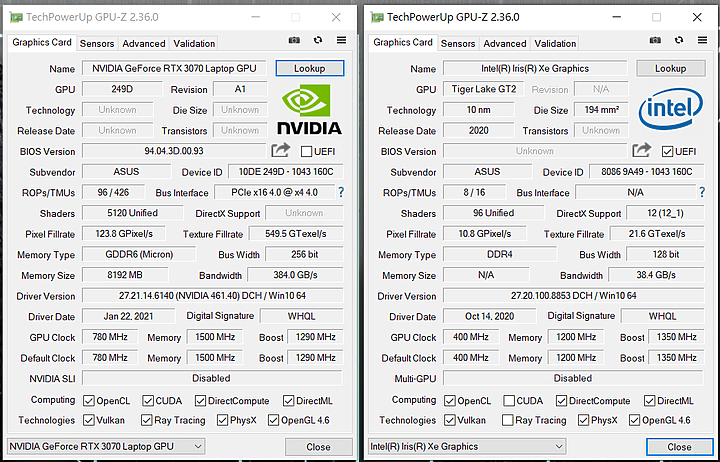This screenshot has height=462, width=720.
Task: Click Lookup button in NVIDIA window
Action: tap(309, 68)
